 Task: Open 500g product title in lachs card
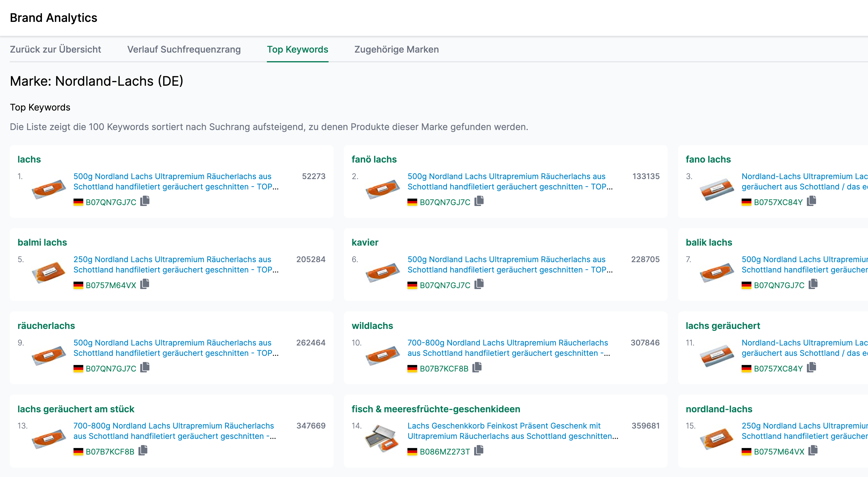(176, 181)
